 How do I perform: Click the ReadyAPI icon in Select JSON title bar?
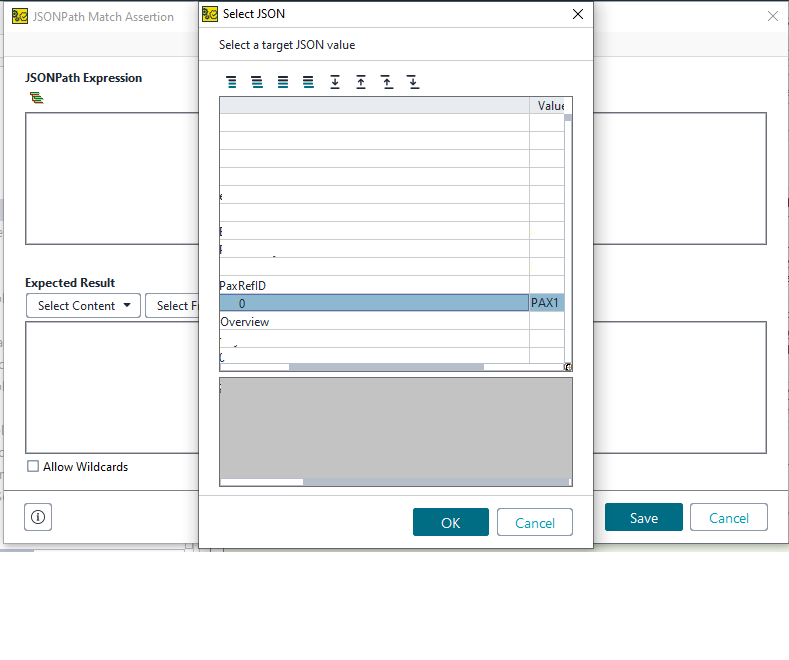(x=210, y=14)
